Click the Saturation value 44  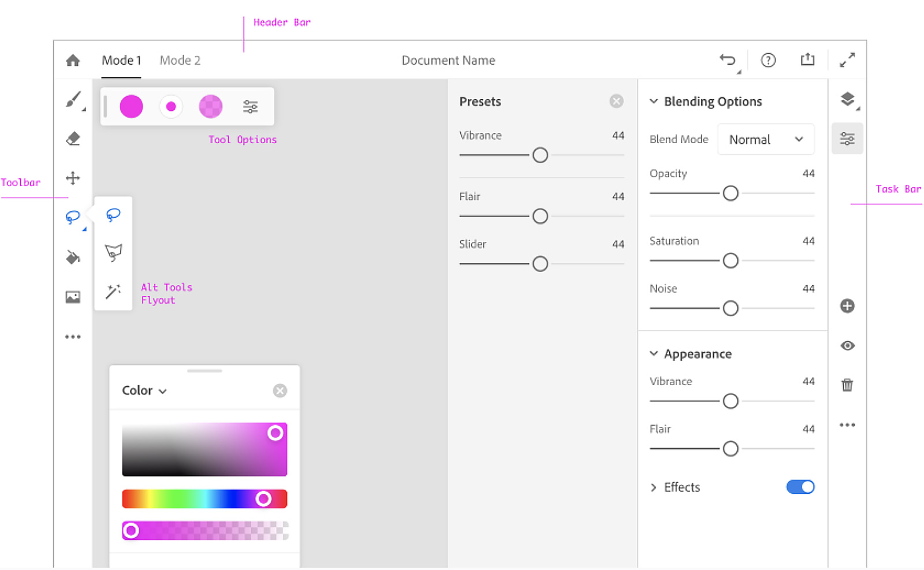(x=808, y=241)
